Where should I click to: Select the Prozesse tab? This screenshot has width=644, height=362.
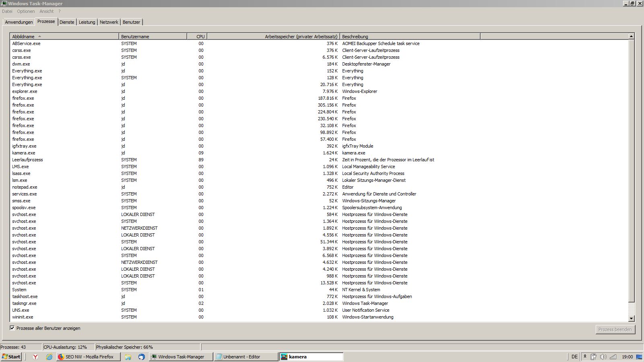pyautogui.click(x=46, y=21)
